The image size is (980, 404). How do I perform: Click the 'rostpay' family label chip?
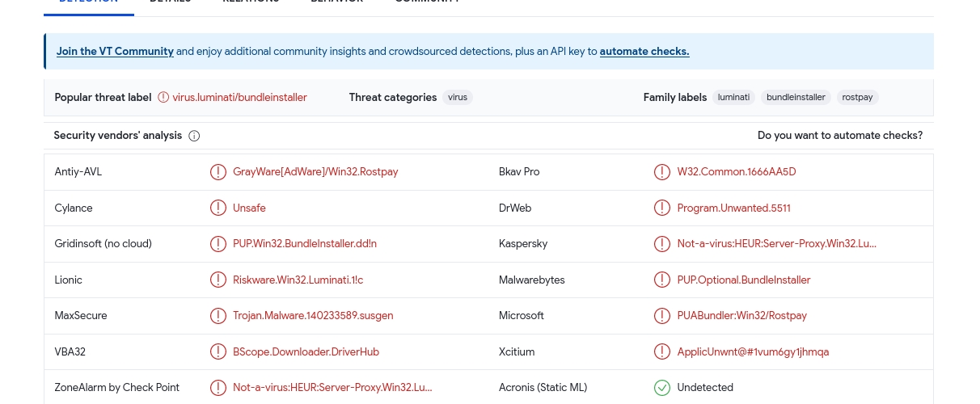[857, 97]
